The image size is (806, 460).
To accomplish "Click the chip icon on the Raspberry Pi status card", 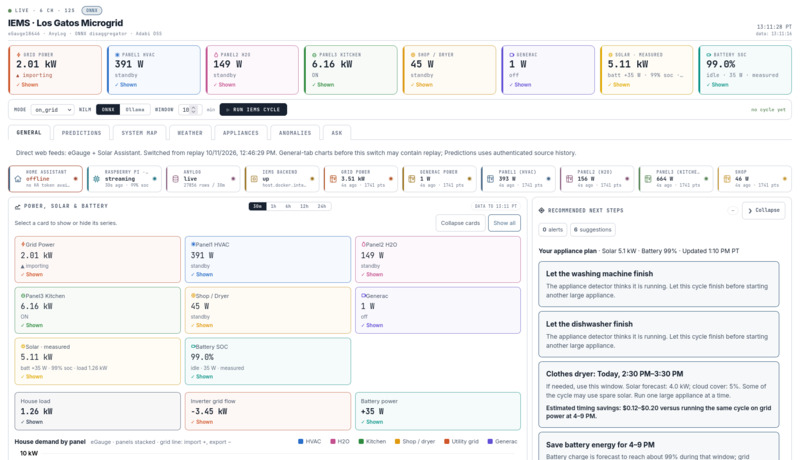I will (x=97, y=179).
